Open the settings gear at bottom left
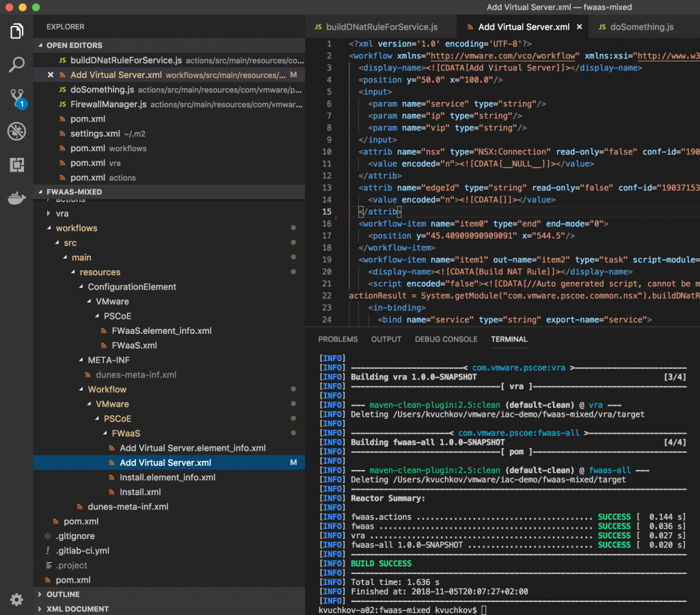This screenshot has width=700, height=615. click(16, 599)
